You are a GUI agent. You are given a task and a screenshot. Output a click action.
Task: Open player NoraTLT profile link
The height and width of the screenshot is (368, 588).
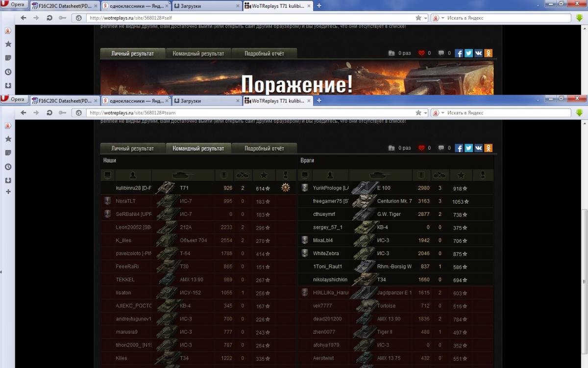tap(125, 201)
